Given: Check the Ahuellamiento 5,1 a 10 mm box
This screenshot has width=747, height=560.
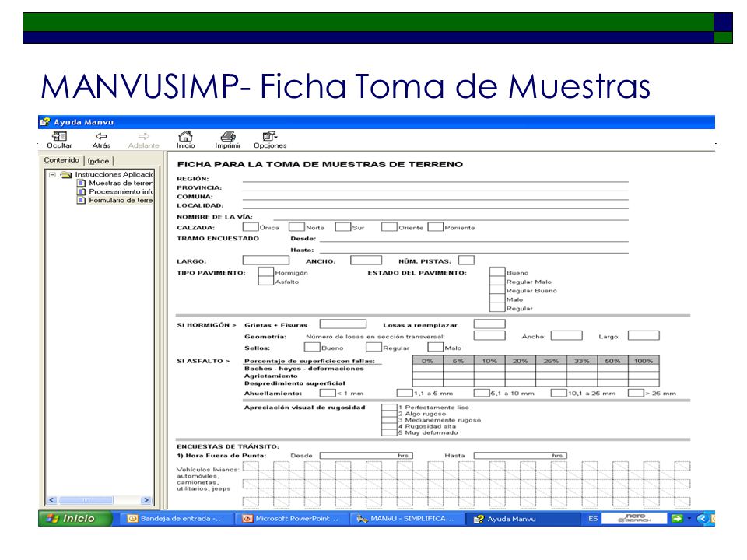Looking at the screenshot, I should (x=482, y=393).
